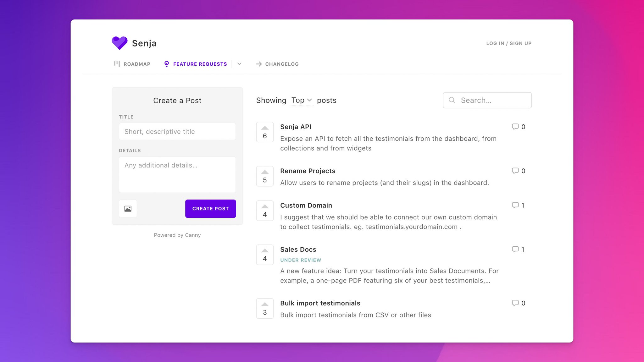This screenshot has width=644, height=362.
Task: Upvote the Custom Domain post
Action: (x=265, y=211)
